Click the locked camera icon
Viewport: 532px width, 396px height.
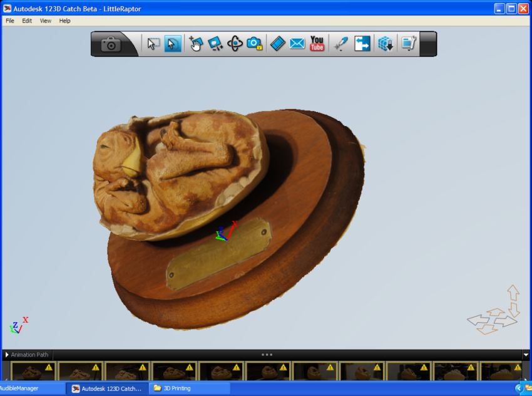[254, 44]
